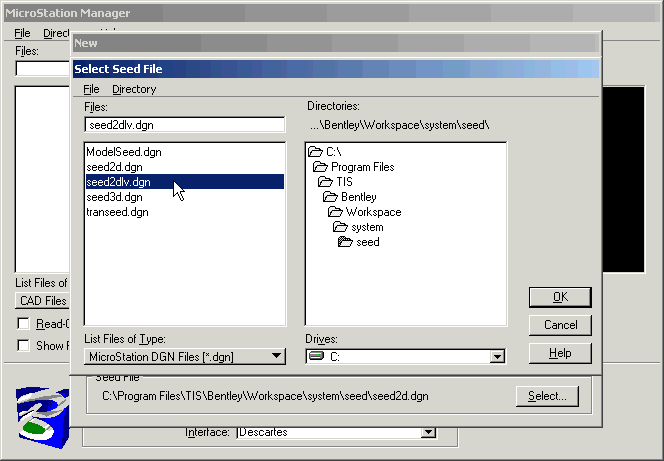Open the TIS folder icon
This screenshot has height=461, width=664.
[325, 182]
